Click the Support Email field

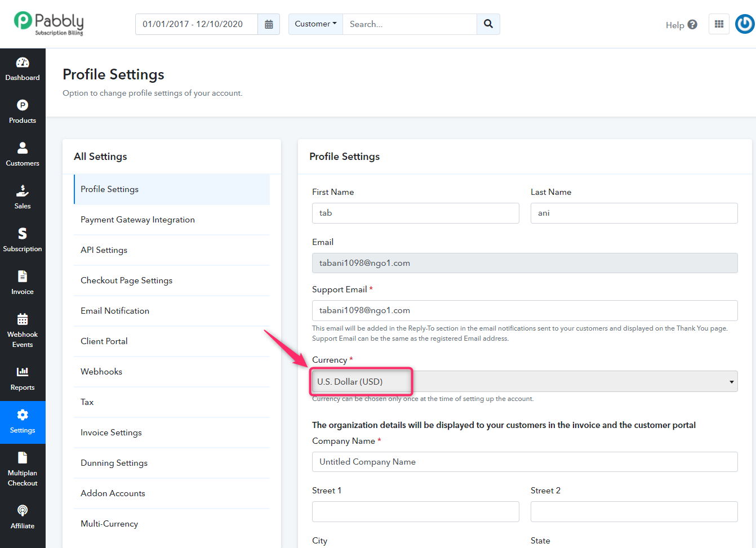524,310
